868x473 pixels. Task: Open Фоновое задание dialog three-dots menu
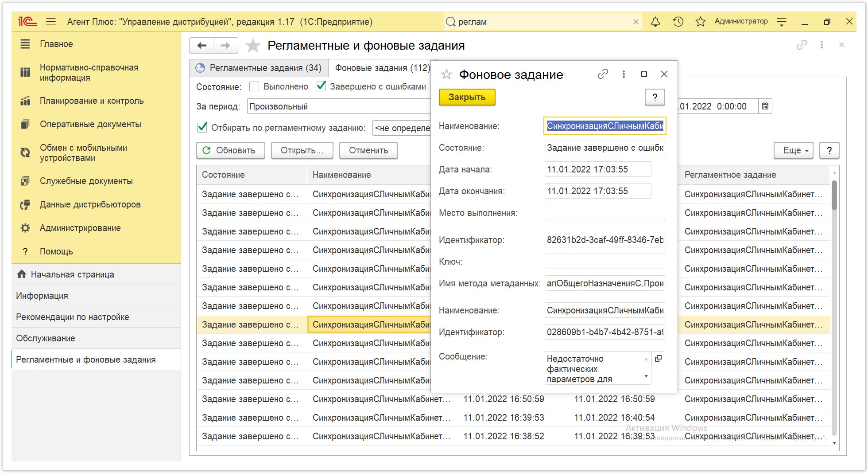click(x=624, y=74)
